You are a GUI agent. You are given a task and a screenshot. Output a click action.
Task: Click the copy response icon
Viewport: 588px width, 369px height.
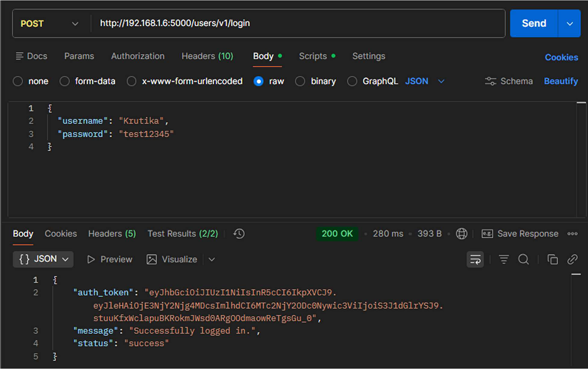pos(553,260)
